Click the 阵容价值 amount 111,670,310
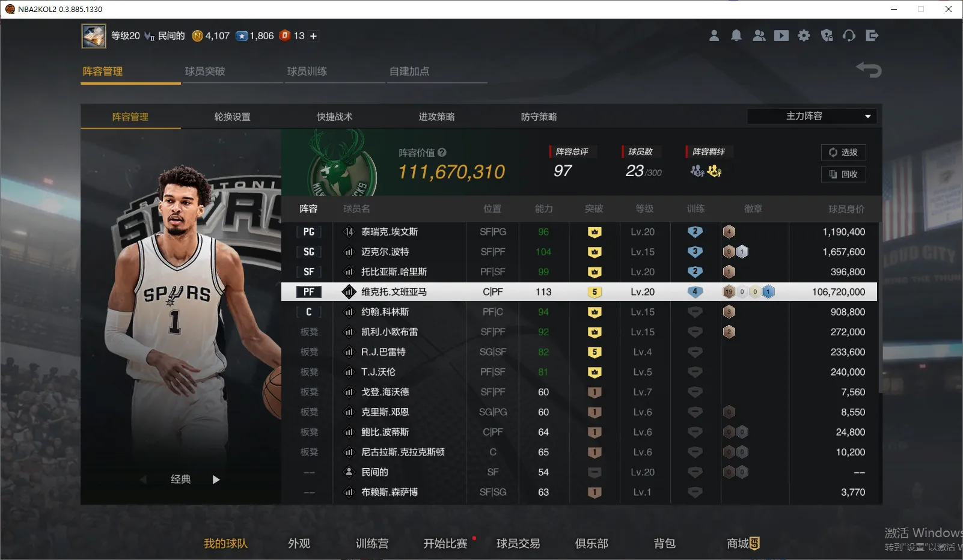 pos(452,172)
